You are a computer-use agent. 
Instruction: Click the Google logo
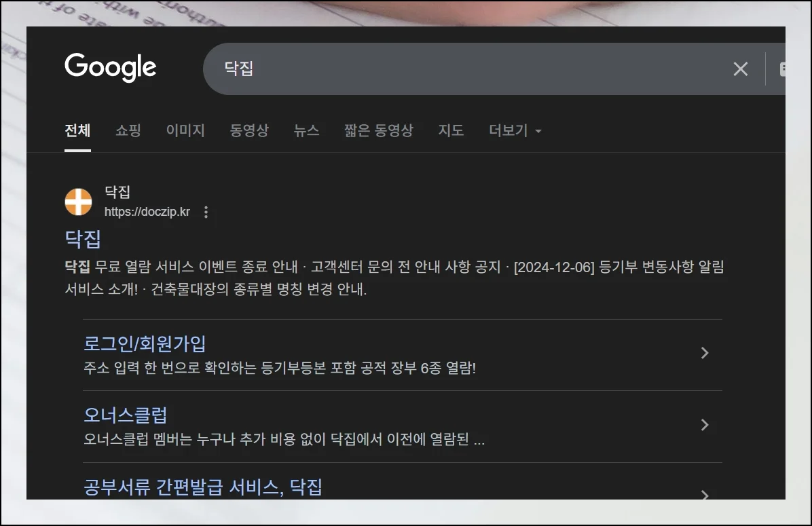coord(110,67)
